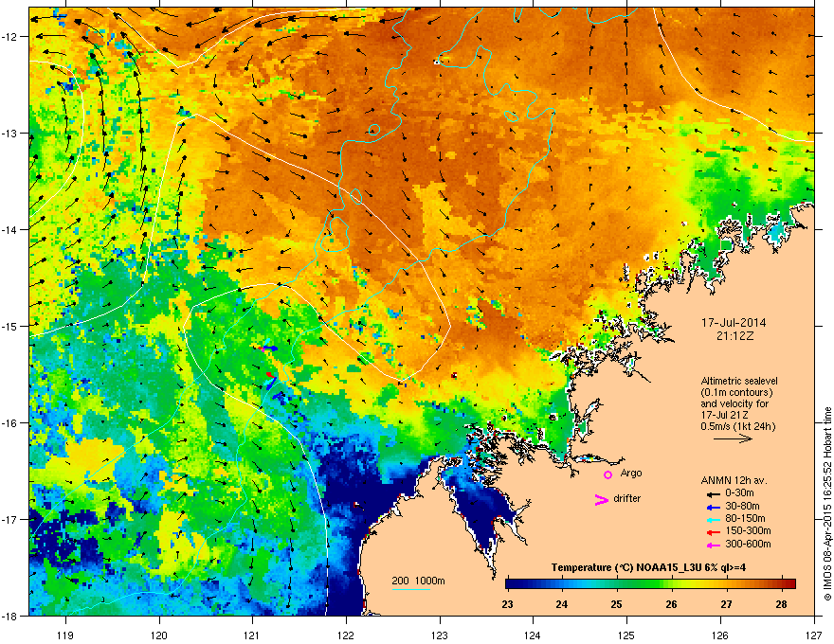Click the '200 1000m' isobath label
This screenshot has height=644, width=834.
(x=419, y=581)
